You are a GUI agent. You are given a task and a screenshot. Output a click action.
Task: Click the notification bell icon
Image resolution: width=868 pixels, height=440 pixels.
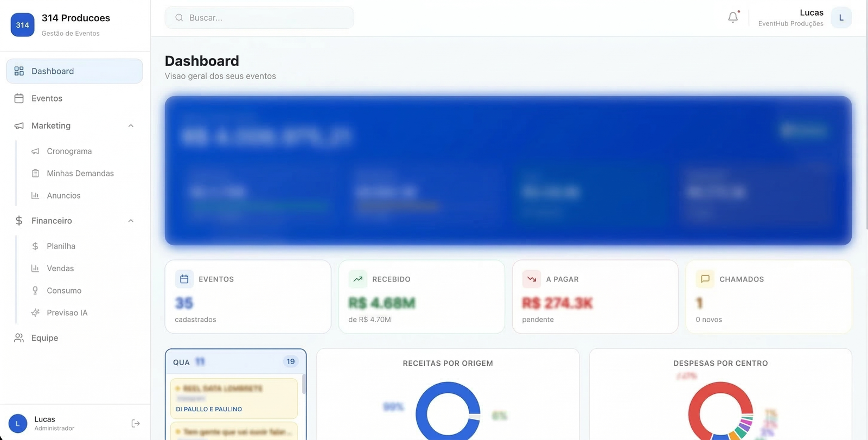pos(733,17)
